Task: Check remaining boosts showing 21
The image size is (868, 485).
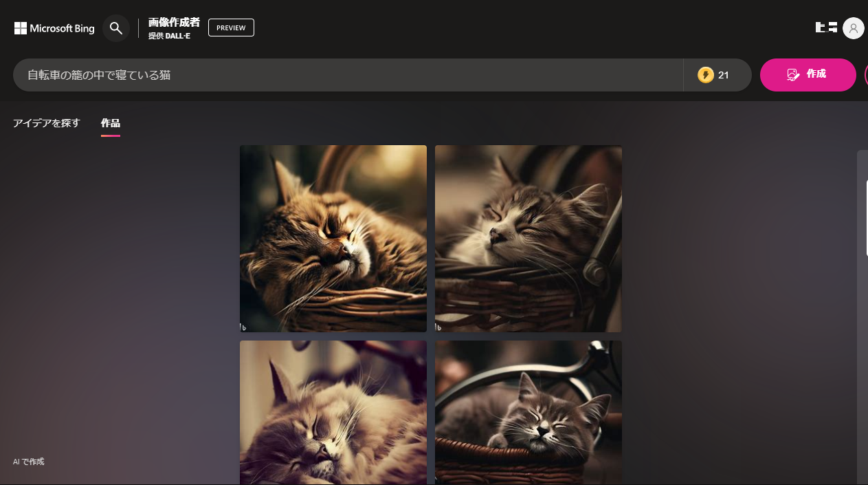Action: [722, 74]
